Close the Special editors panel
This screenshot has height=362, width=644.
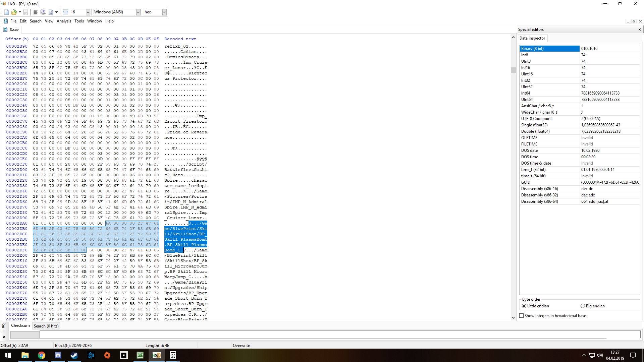coord(640,29)
